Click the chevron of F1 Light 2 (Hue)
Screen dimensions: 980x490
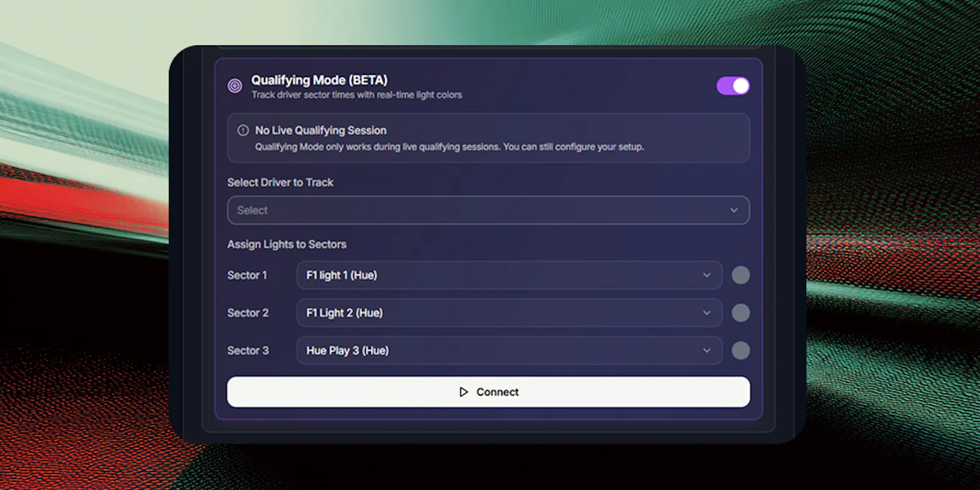(707, 313)
